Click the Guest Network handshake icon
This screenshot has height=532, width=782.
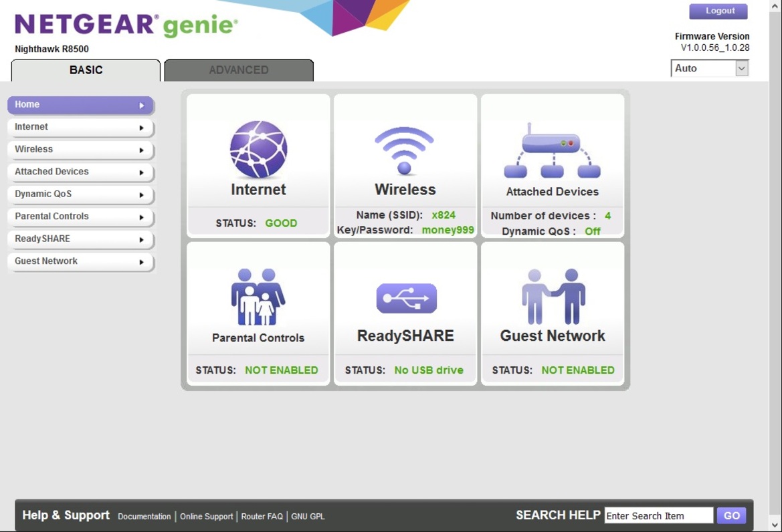553,296
